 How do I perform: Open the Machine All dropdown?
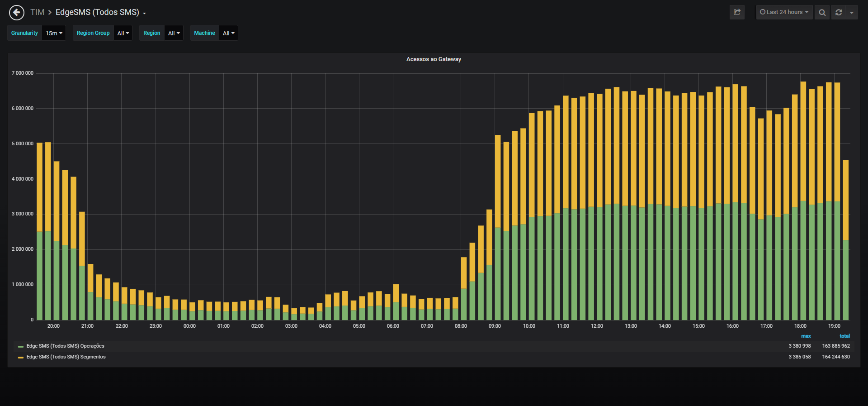(x=228, y=33)
